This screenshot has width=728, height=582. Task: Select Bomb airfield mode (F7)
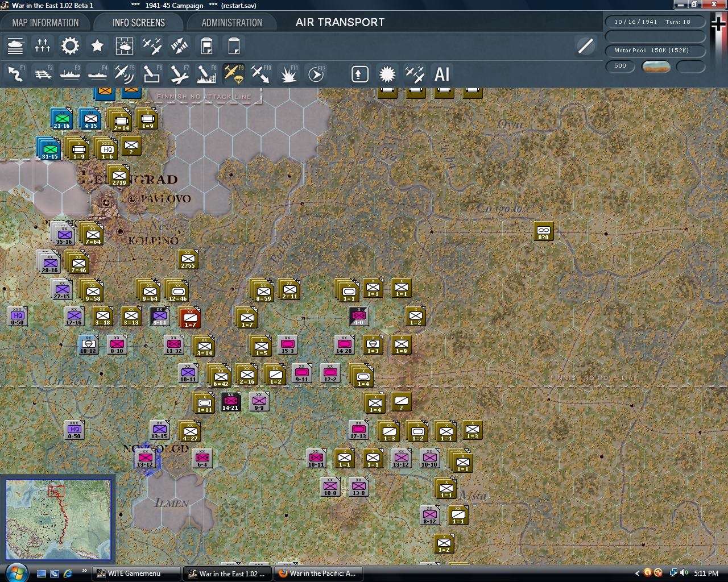[x=179, y=74]
